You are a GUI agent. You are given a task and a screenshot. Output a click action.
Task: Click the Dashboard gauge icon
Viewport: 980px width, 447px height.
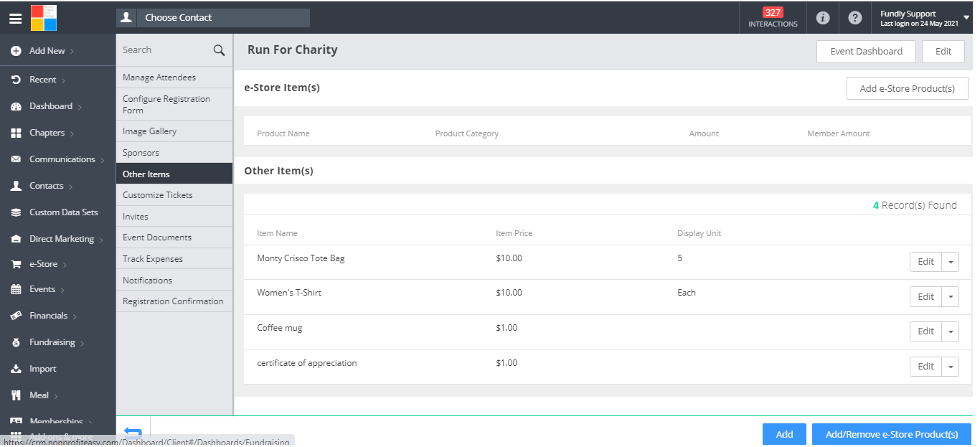[16, 106]
